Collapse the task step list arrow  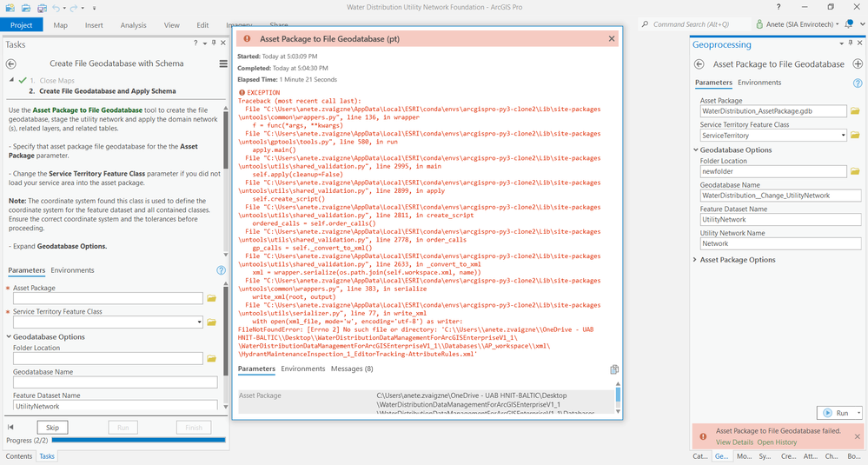coord(11,80)
